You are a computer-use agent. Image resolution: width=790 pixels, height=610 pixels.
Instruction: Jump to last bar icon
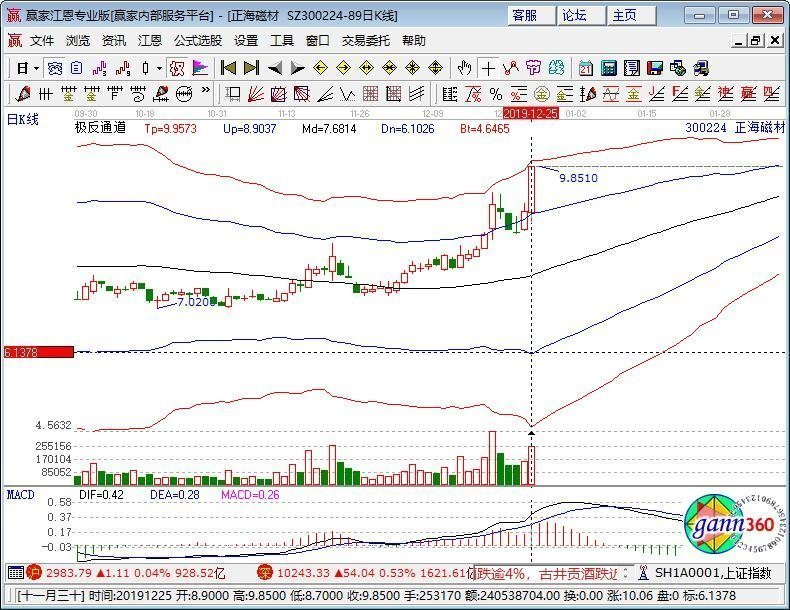click(x=251, y=68)
